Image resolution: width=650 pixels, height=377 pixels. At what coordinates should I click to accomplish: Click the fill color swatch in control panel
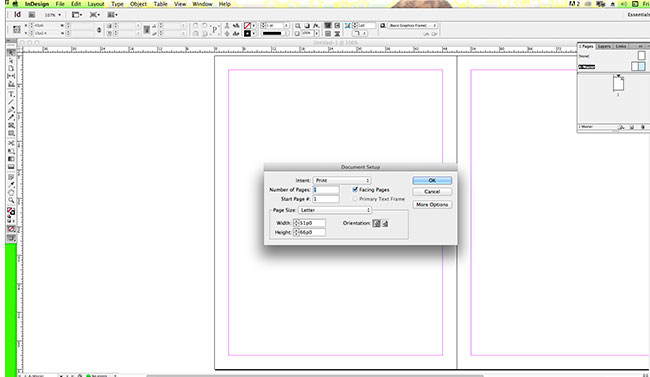pyautogui.click(x=247, y=26)
